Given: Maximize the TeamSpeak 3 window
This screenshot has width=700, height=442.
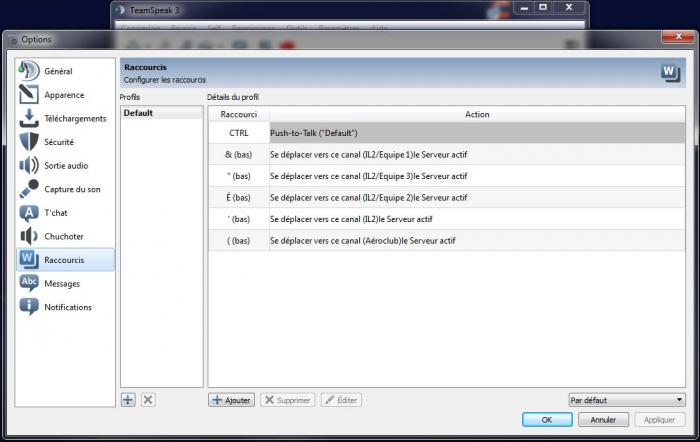Looking at the screenshot, I should (543, 7).
